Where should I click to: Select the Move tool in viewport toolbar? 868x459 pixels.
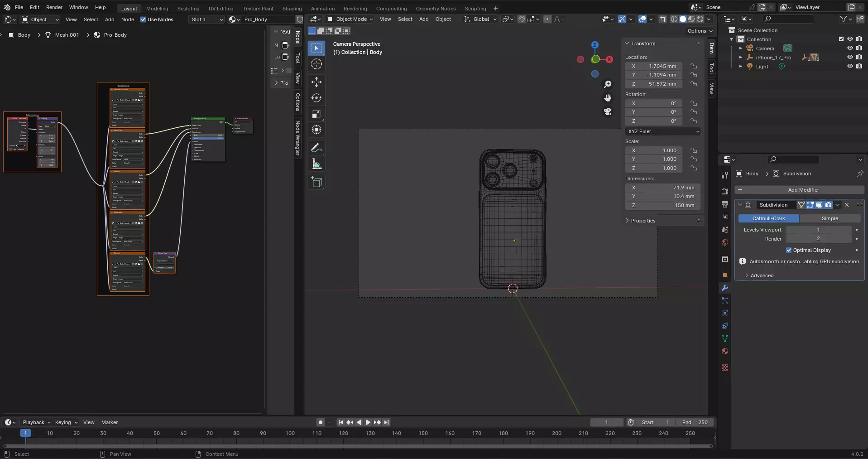click(x=317, y=82)
